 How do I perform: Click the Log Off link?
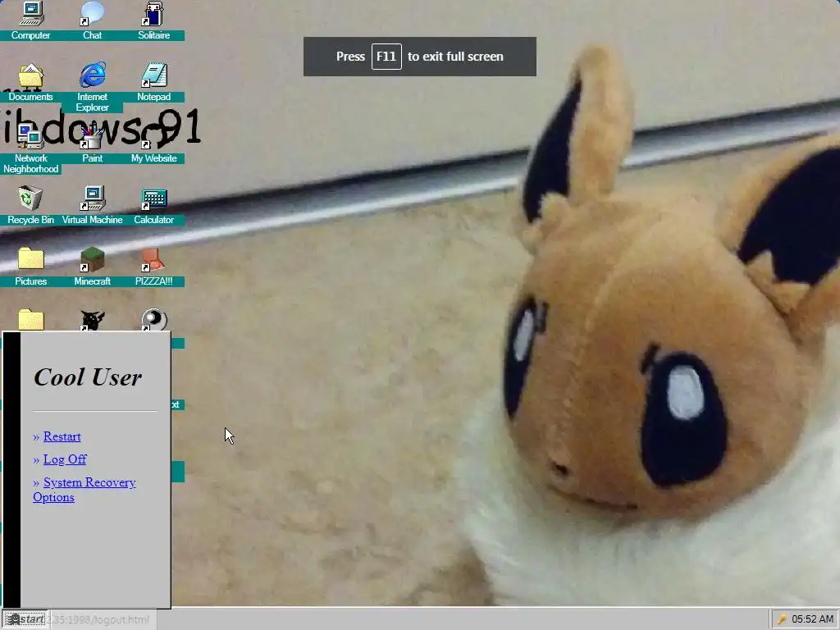(65, 459)
